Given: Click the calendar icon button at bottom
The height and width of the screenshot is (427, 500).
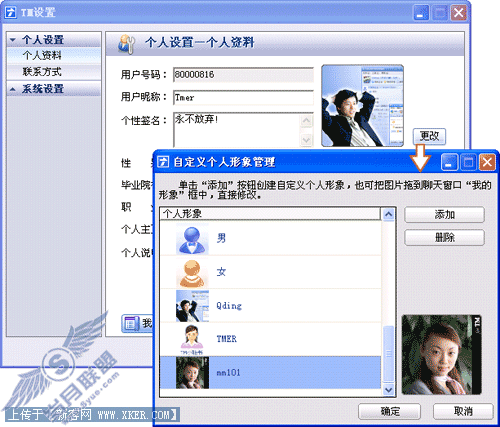Looking at the screenshot, I should (x=130, y=323).
